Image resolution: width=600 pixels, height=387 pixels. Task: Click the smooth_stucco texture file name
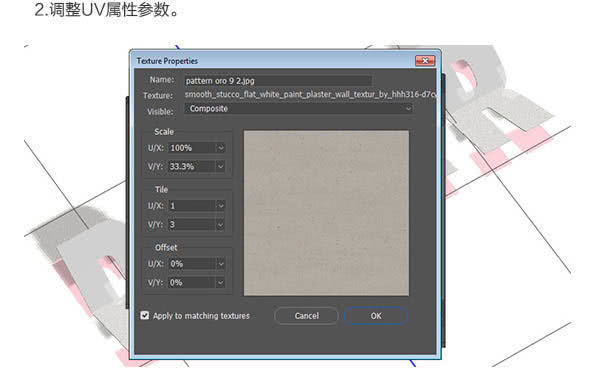coord(311,94)
